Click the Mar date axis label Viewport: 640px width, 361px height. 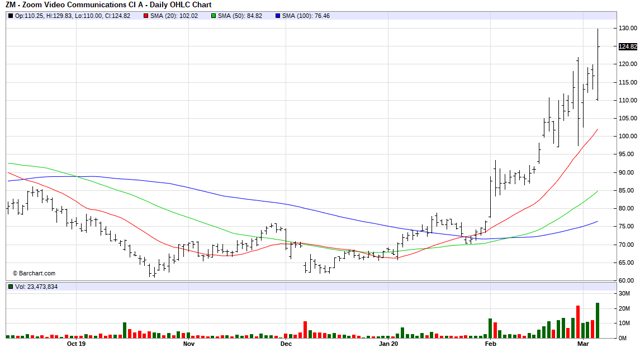pyautogui.click(x=583, y=344)
